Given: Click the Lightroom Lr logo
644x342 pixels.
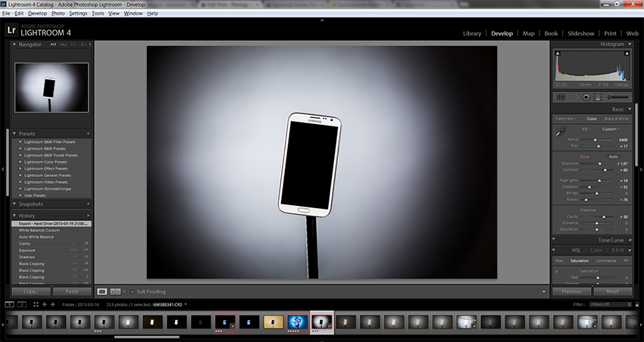Looking at the screenshot, I should [x=11, y=30].
